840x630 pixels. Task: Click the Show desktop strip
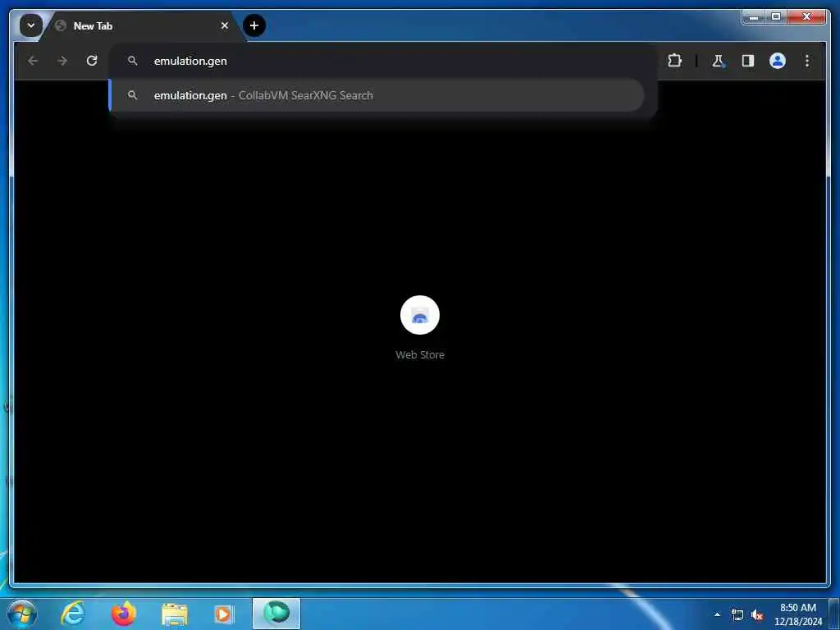pos(834,614)
